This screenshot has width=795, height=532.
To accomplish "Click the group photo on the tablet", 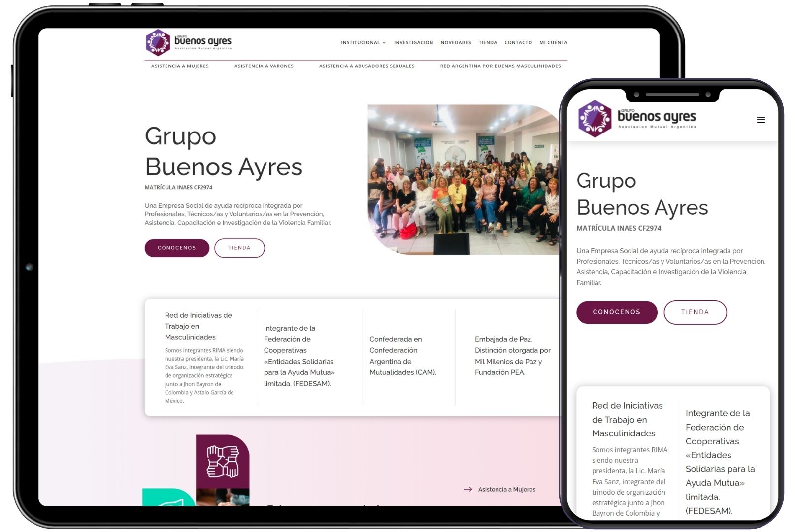I will [x=464, y=180].
